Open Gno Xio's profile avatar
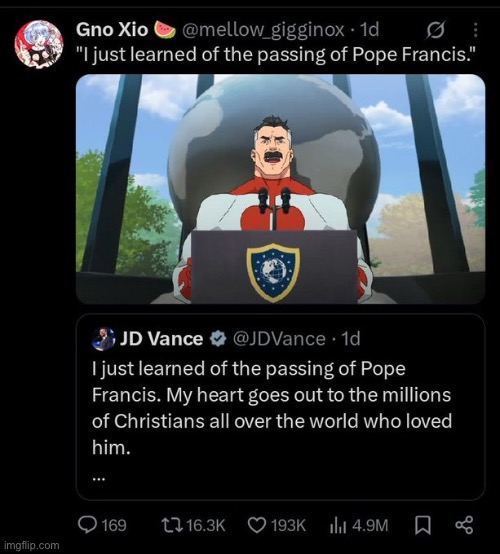Image resolution: width=500 pixels, height=554 pixels. [x=39, y=44]
